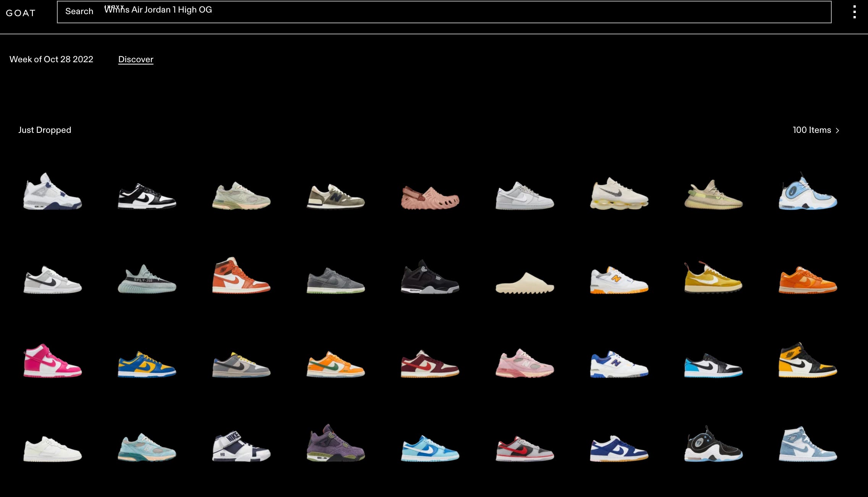The width and height of the screenshot is (868, 497).
Task: Open the pink Crocs clog
Action: 430,197
